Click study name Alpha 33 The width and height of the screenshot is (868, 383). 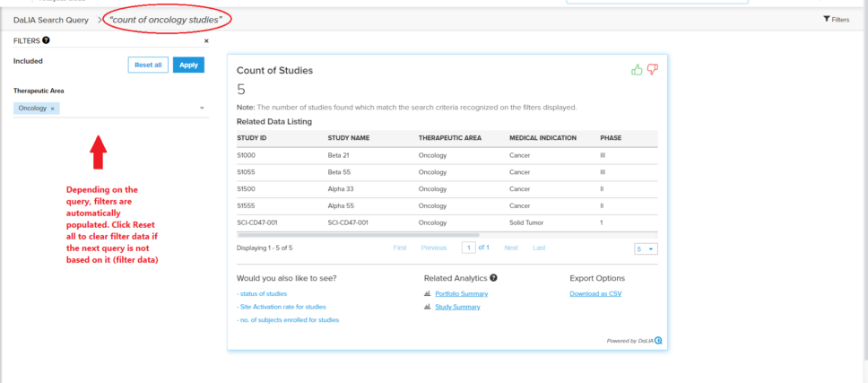[x=341, y=188]
